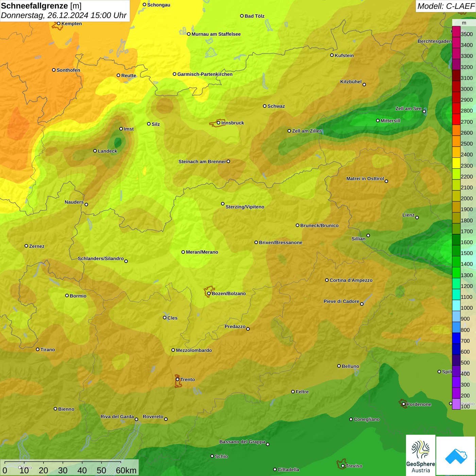476x476 pixels.
Task: Click the Zernez label
Action: coord(37,246)
